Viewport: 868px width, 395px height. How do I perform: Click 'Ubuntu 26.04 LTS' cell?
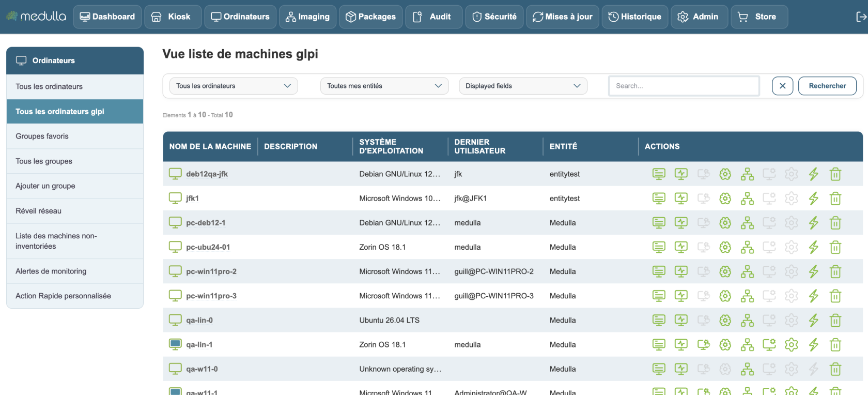pyautogui.click(x=390, y=321)
